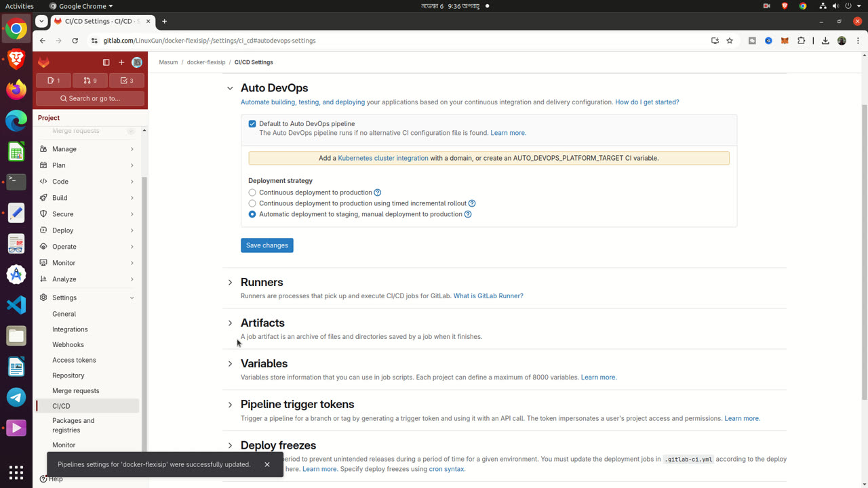868x488 pixels.
Task: Open Masum breadcrumb link
Action: coord(168,62)
